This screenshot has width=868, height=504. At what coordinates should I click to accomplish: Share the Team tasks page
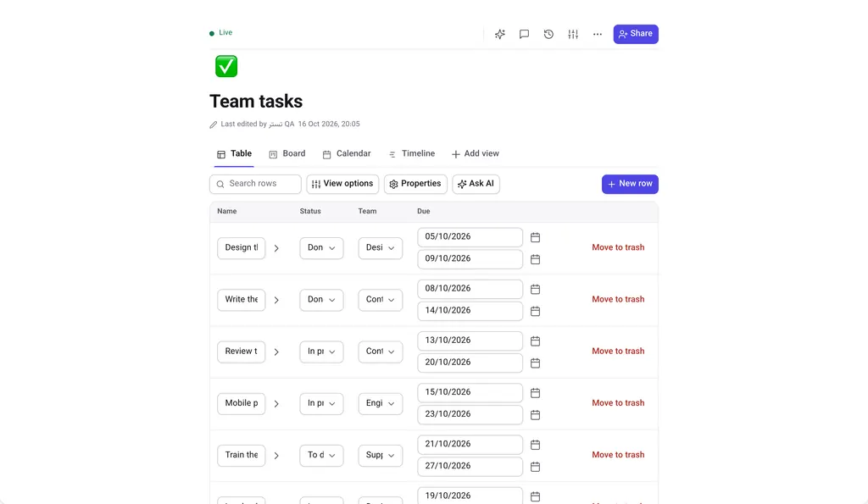[x=636, y=34]
